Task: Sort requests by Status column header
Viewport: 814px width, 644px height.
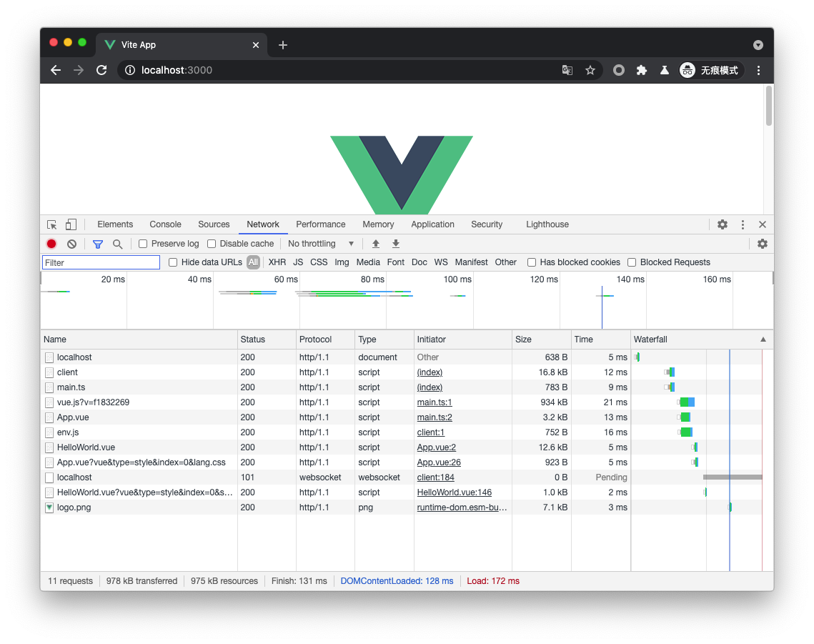Action: coord(267,339)
